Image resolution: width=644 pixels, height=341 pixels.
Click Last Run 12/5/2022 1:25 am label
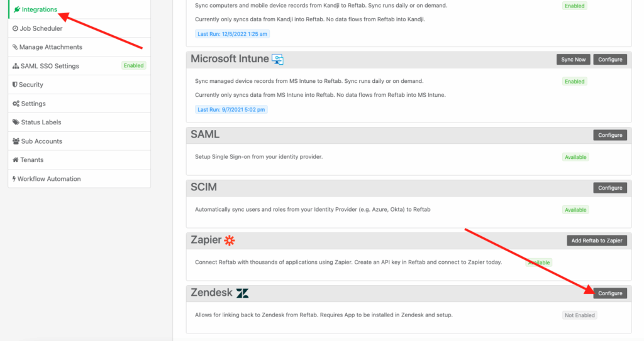[x=232, y=34]
